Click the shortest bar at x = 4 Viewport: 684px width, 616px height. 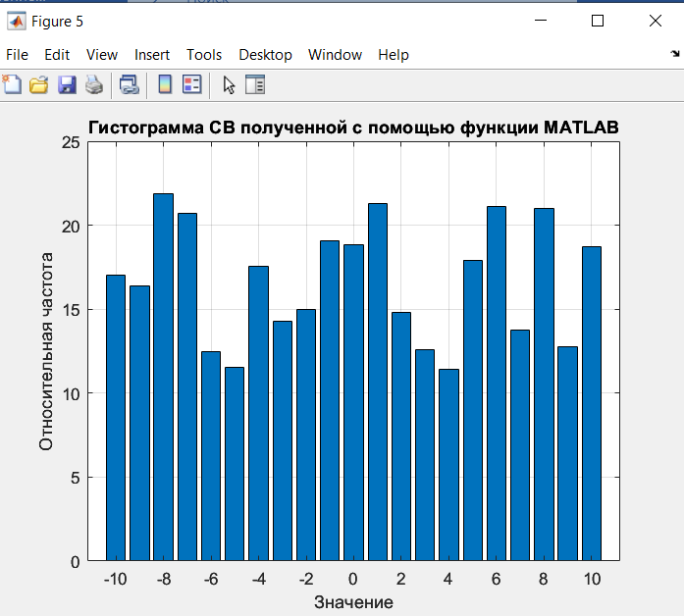448,465
